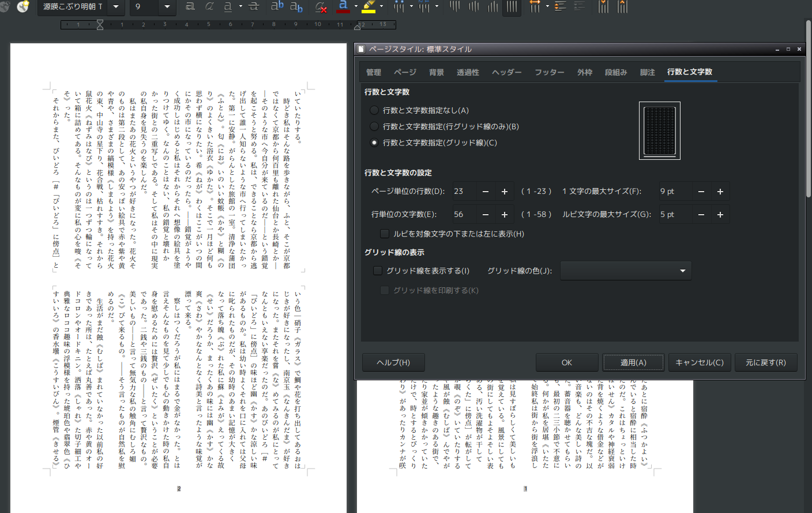Expand bullet list style options

(411, 6)
